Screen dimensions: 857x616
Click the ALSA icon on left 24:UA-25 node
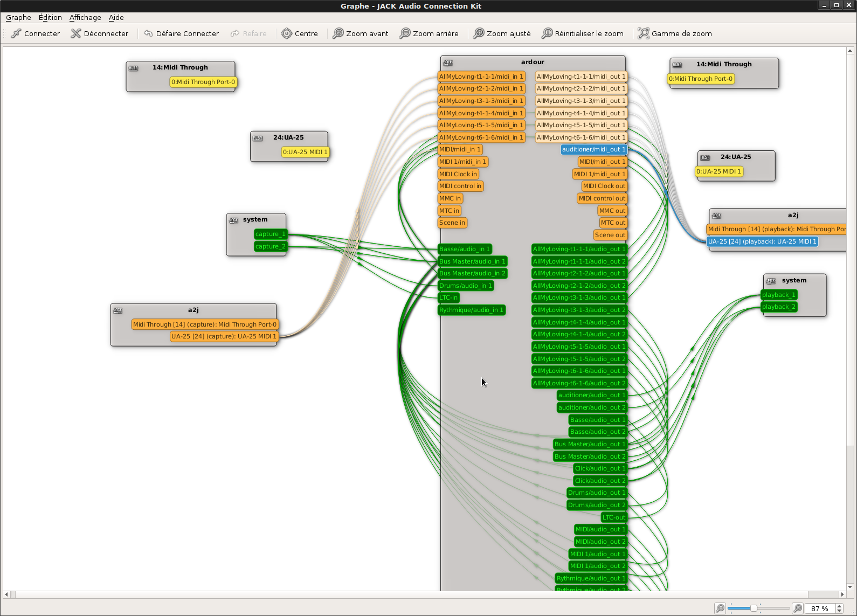point(258,138)
